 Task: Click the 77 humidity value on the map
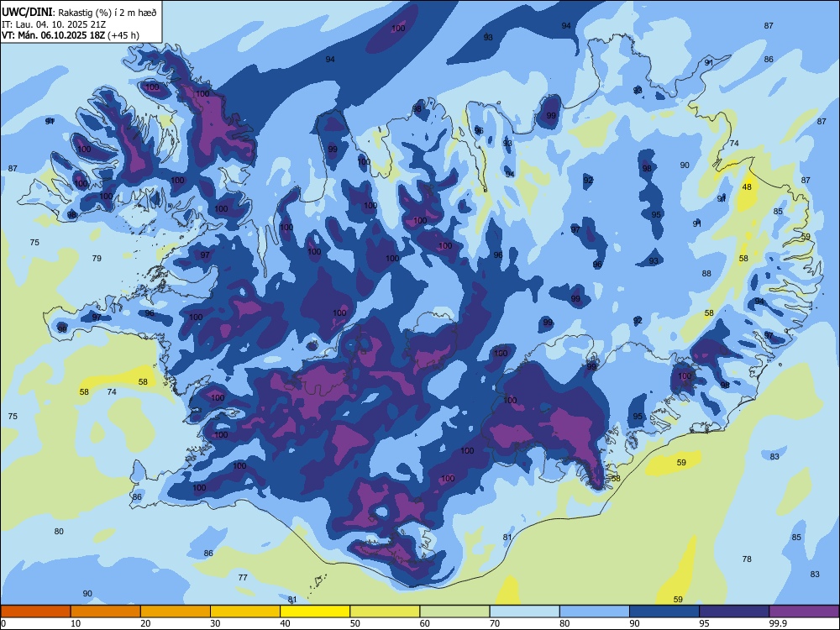[x=243, y=578]
